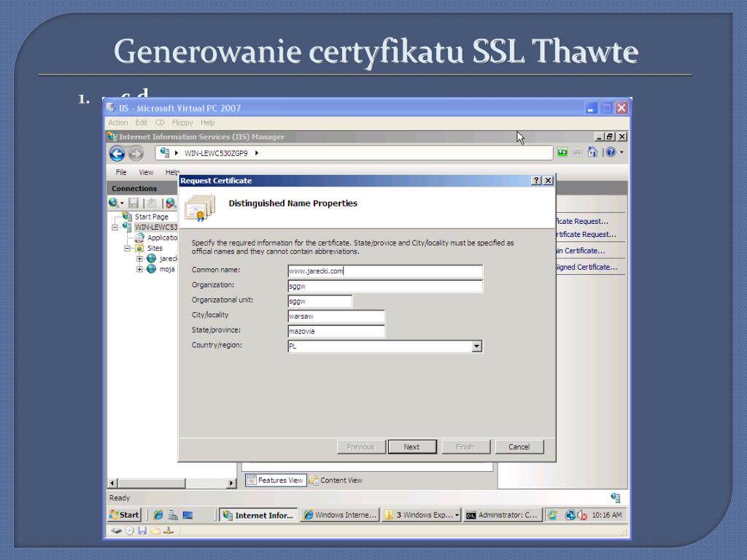Image resolution: width=747 pixels, height=560 pixels.
Task: Click the server icon in the address bar
Action: pyautogui.click(x=164, y=152)
